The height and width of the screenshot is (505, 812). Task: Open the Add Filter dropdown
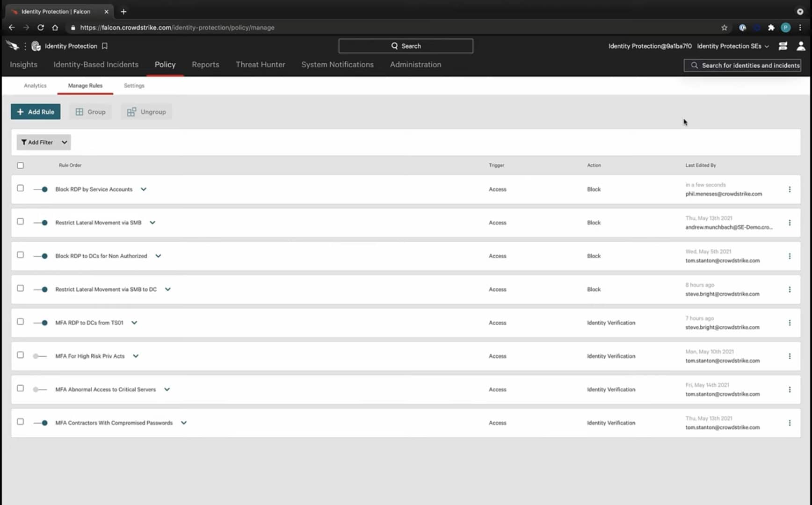coord(43,142)
